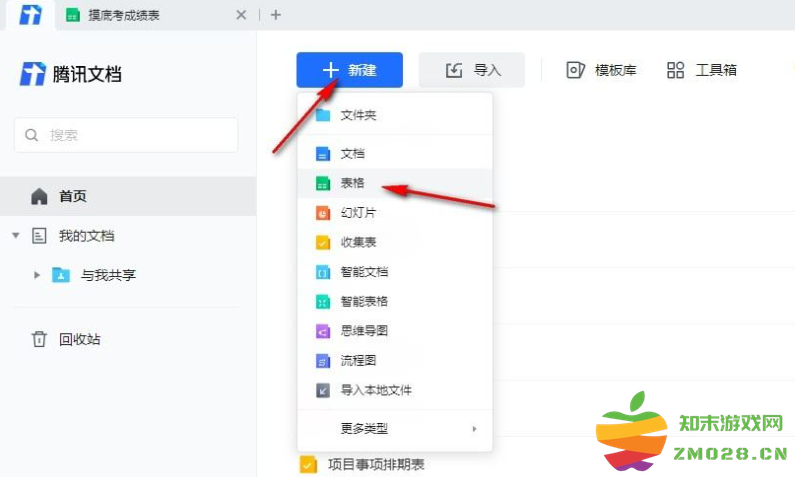Screen dimensions: 795x477
Task: Expand the 与我共享 tree arrow
Action: [x=38, y=275]
